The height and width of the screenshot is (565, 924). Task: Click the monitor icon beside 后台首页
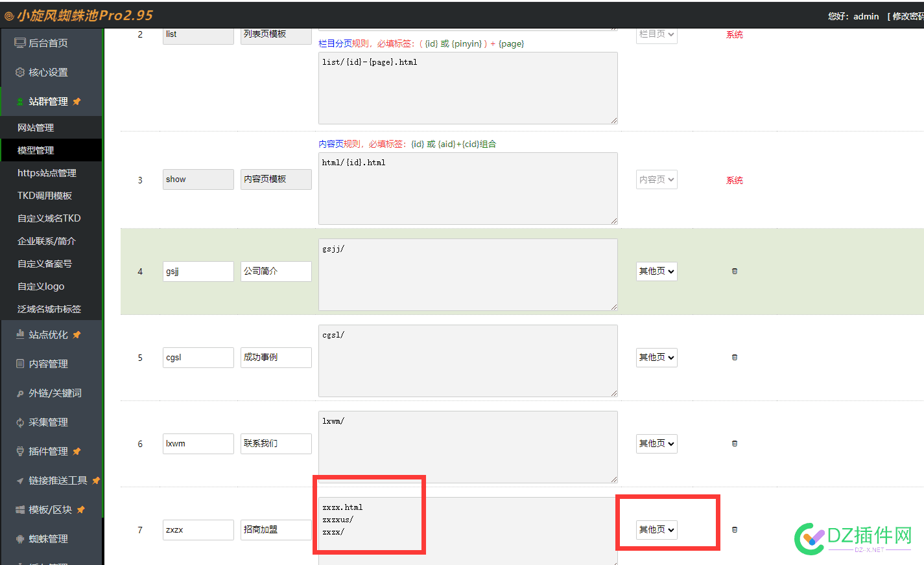20,43
